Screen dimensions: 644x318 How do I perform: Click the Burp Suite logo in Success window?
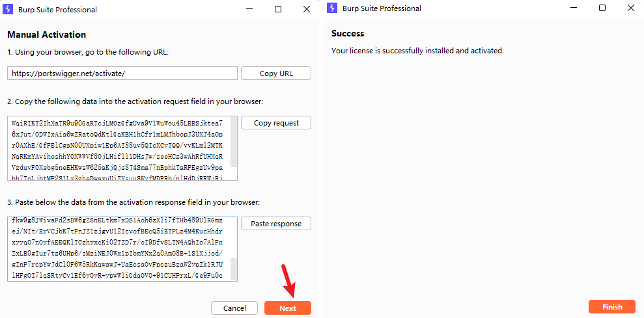332,8
